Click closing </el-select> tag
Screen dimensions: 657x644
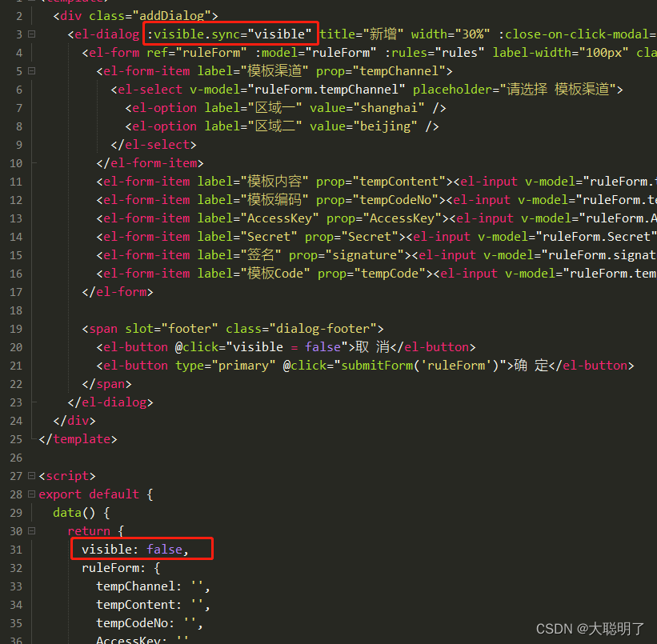154,145
